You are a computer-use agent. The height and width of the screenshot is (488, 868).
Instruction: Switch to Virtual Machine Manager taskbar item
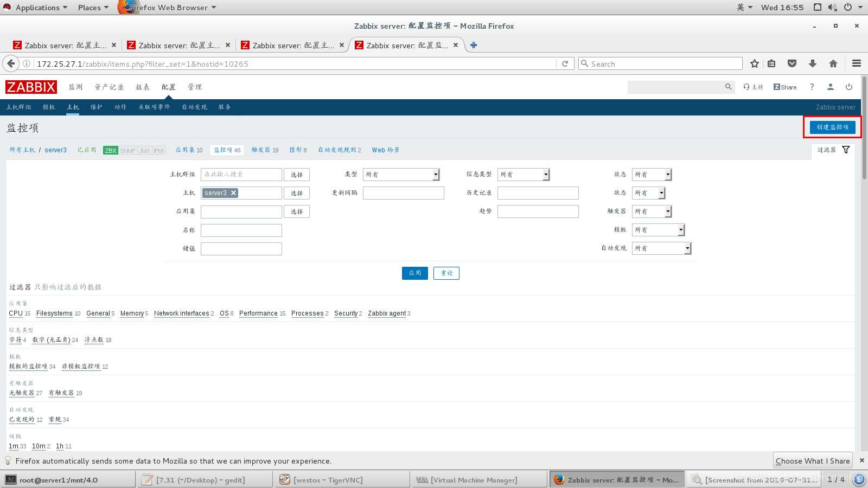[x=478, y=479]
